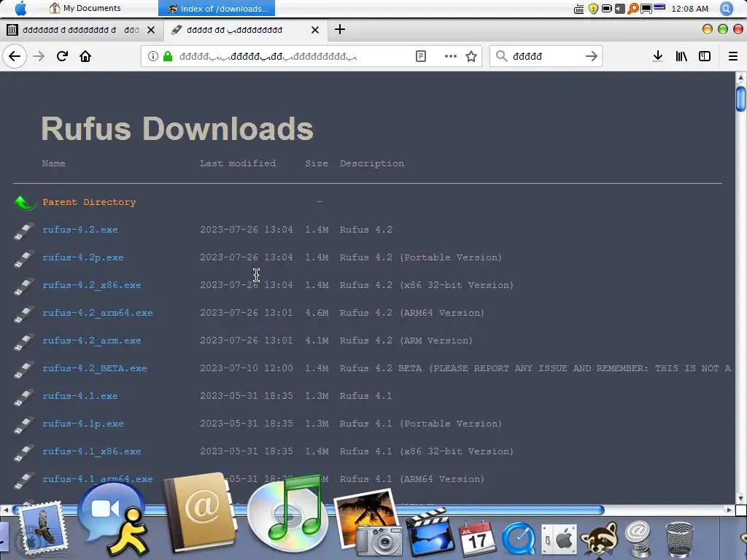Open the security shield tray icon
This screenshot has height=560, width=747.
pyautogui.click(x=593, y=9)
